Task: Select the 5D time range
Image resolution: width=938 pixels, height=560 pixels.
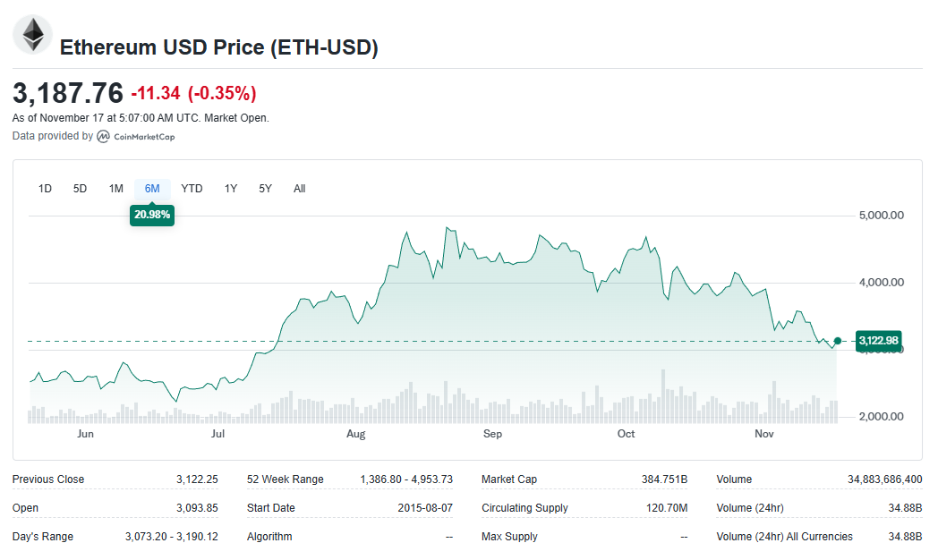Action: [81, 189]
